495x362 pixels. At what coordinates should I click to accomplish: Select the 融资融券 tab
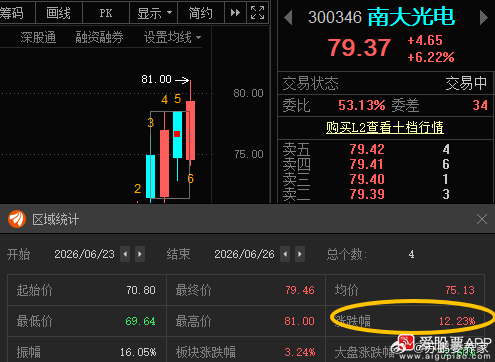99,37
